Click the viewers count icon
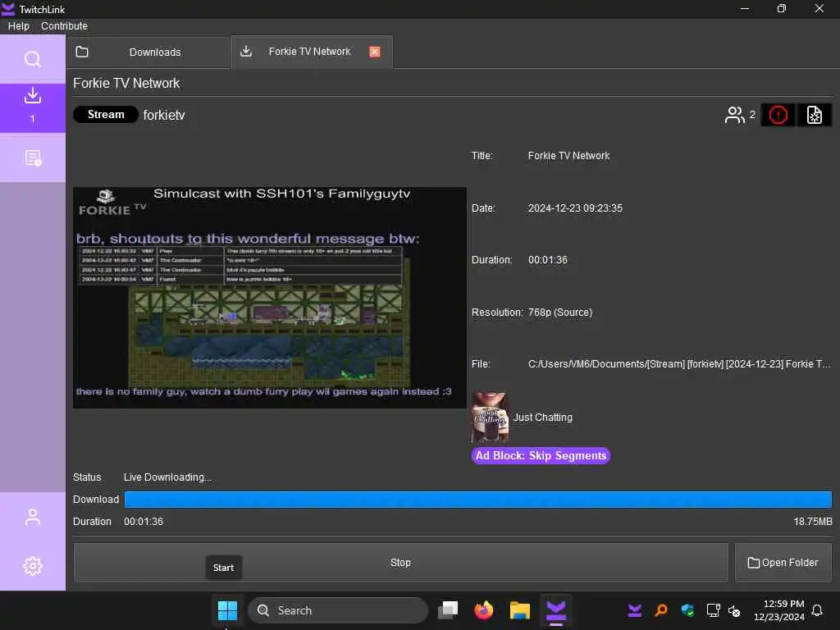 tap(734, 115)
